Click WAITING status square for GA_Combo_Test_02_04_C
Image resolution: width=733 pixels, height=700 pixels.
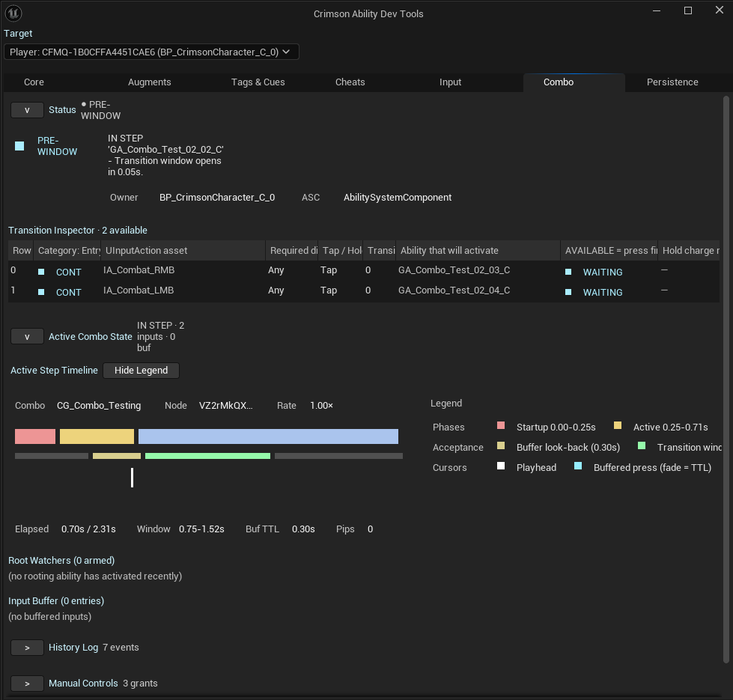(568, 292)
